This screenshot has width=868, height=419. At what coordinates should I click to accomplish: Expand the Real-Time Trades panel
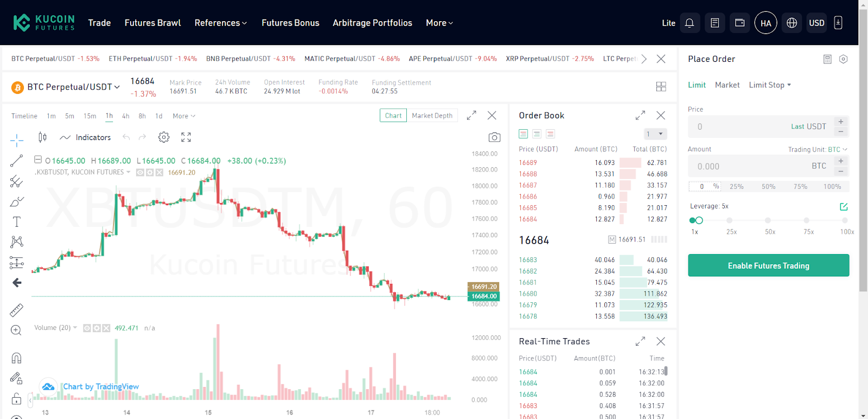pos(641,341)
